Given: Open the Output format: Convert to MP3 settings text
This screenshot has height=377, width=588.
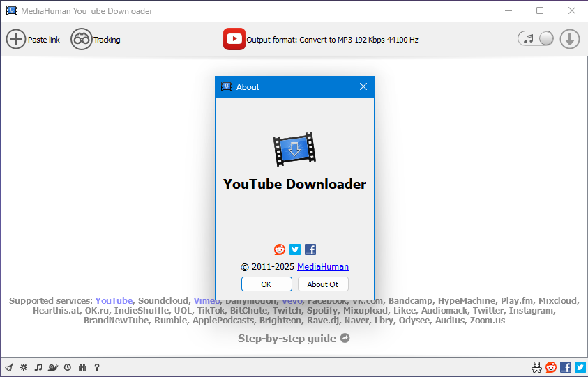Looking at the screenshot, I should pos(332,40).
